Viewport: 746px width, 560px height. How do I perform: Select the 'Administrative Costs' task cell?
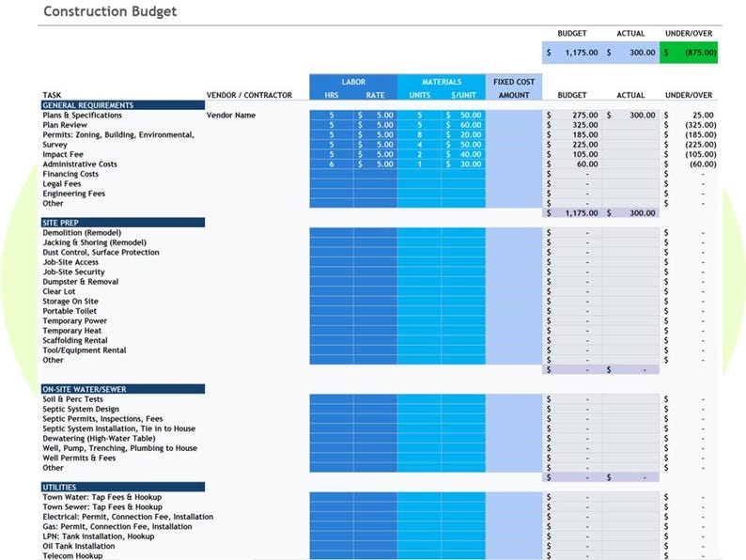pyautogui.click(x=80, y=164)
